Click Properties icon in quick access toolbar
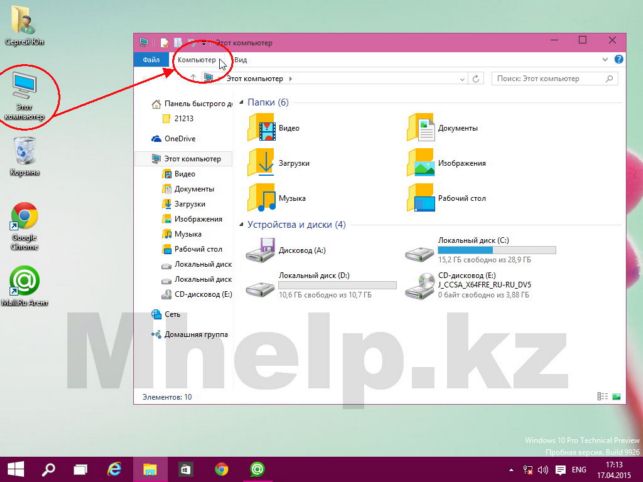 pos(164,43)
